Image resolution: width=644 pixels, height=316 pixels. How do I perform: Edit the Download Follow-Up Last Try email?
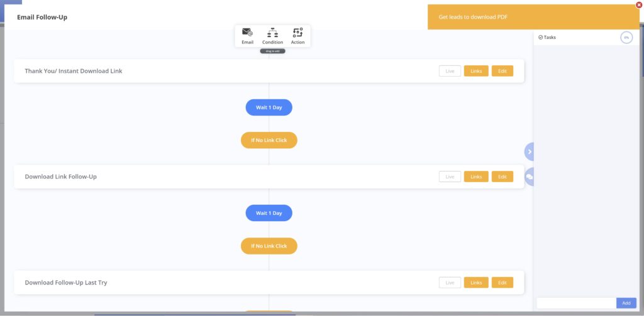502,282
